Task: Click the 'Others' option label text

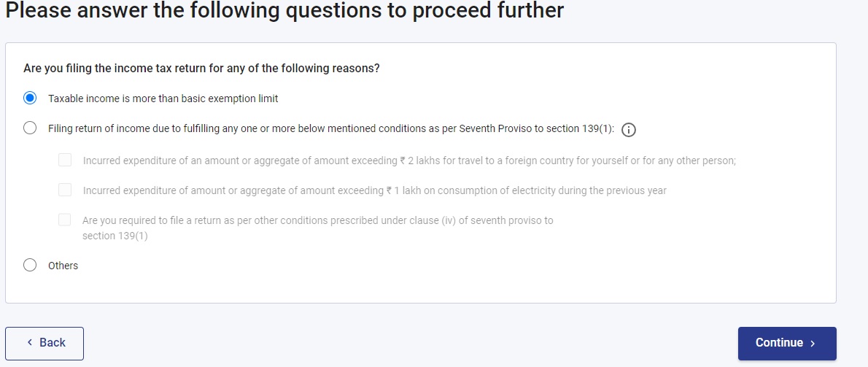Action: [63, 266]
